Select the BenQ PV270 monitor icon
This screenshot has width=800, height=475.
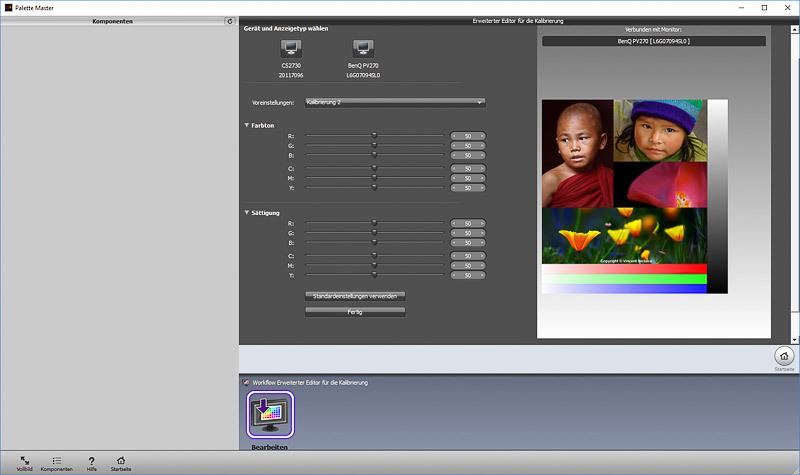click(365, 49)
